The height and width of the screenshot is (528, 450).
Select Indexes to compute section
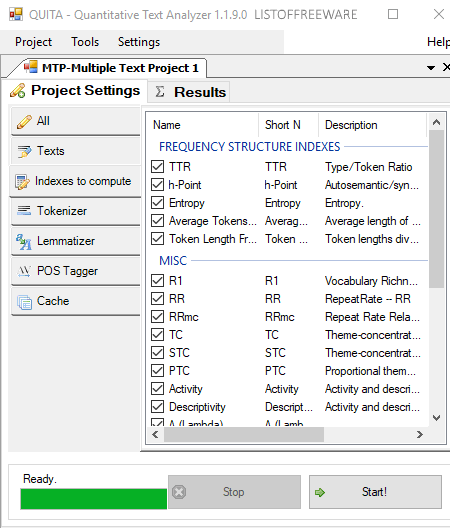tap(76, 181)
